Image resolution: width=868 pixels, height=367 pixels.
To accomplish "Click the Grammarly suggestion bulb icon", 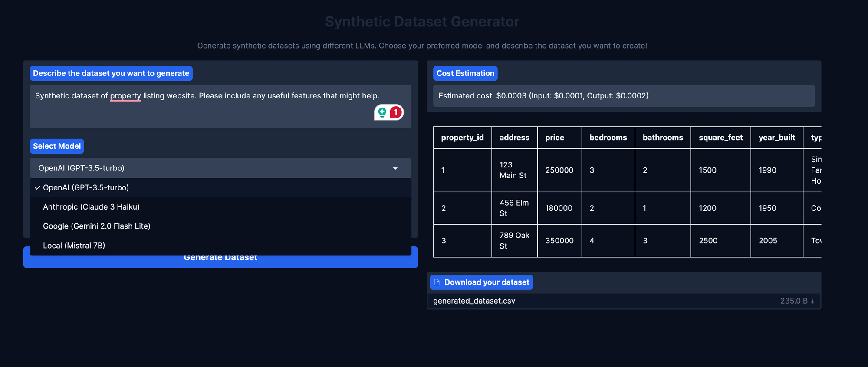I will pyautogui.click(x=382, y=112).
